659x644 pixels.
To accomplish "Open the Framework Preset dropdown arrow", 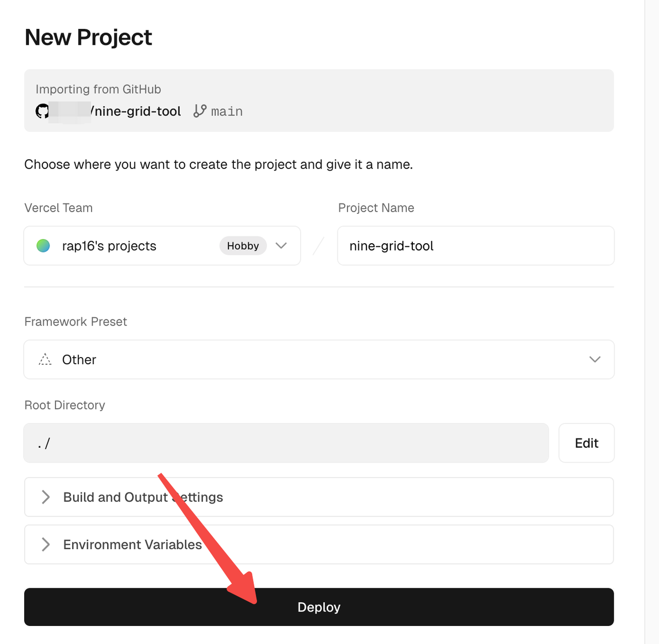I will coord(595,360).
